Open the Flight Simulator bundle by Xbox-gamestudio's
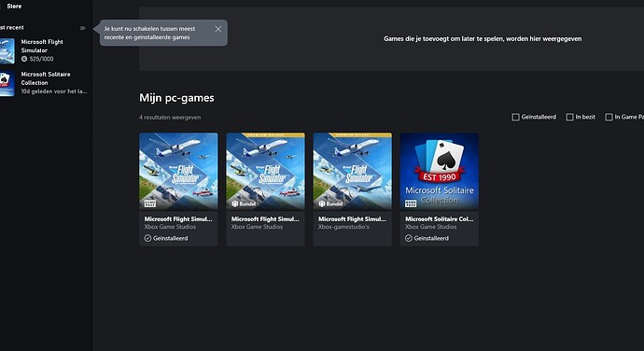Viewport: 644px width, 351px height. pos(353,190)
